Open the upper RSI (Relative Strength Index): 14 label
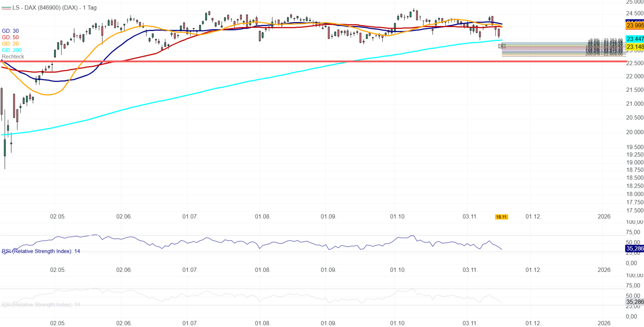Image resolution: width=644 pixels, height=327 pixels. (x=41, y=251)
